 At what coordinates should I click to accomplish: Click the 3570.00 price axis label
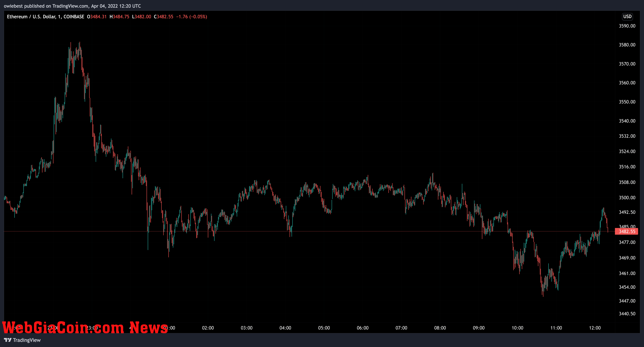pyautogui.click(x=627, y=64)
